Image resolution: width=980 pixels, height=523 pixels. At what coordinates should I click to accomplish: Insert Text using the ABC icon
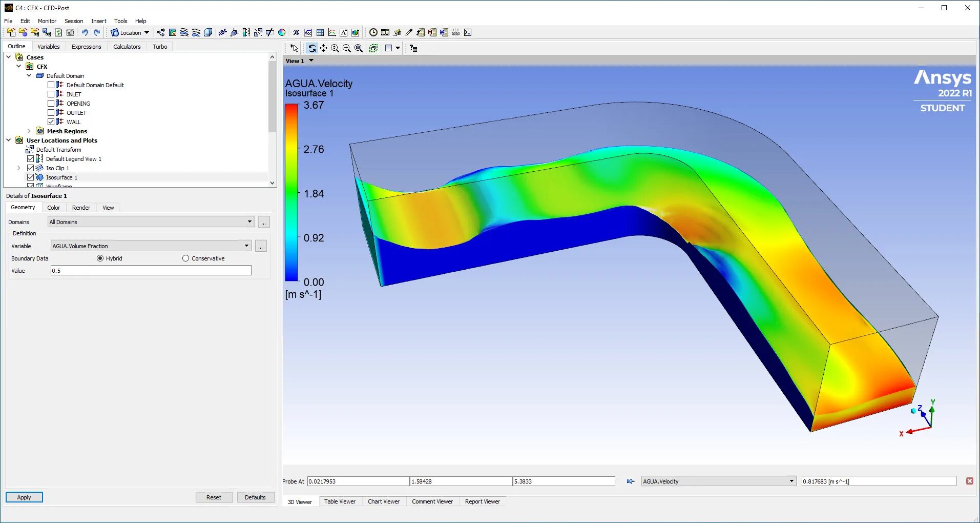click(222, 32)
